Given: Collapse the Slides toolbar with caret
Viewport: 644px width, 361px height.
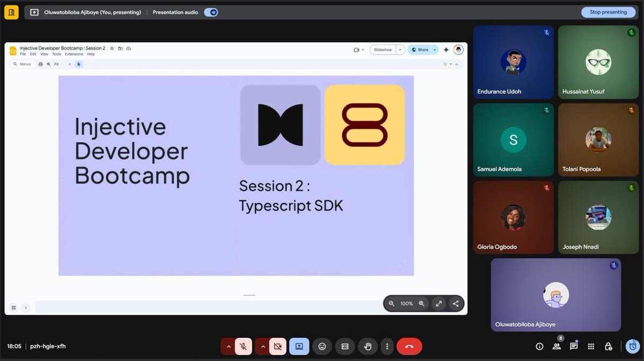Looking at the screenshot, I should [457, 64].
